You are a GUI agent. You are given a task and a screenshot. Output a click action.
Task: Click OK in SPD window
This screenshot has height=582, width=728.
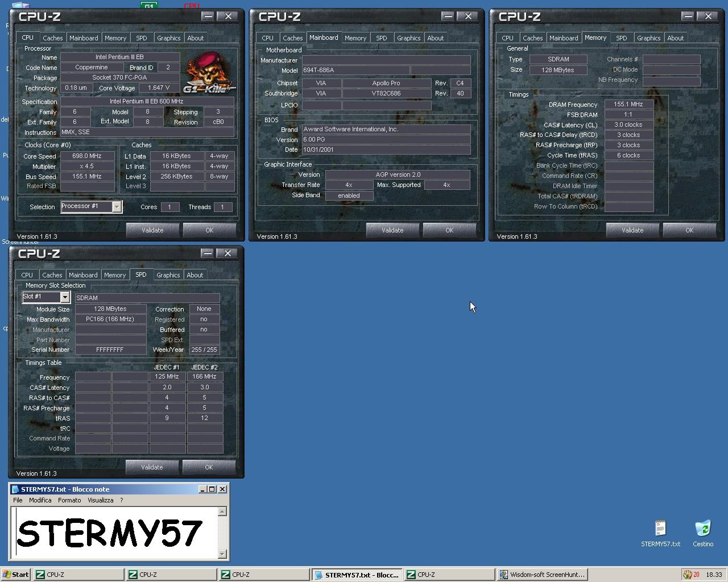coord(209,467)
